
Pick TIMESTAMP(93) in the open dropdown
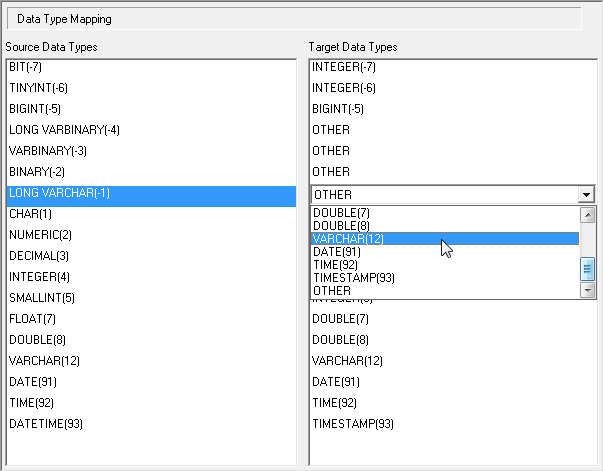tap(354, 278)
